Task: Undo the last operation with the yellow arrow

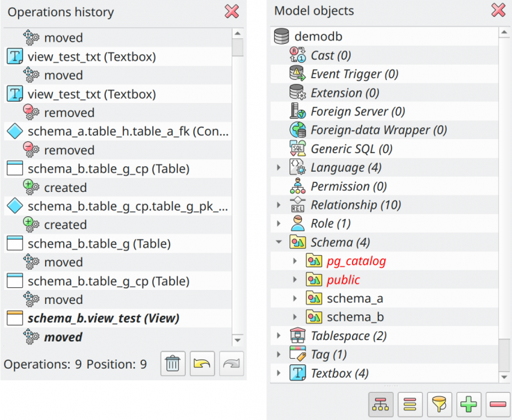Action: (202, 364)
